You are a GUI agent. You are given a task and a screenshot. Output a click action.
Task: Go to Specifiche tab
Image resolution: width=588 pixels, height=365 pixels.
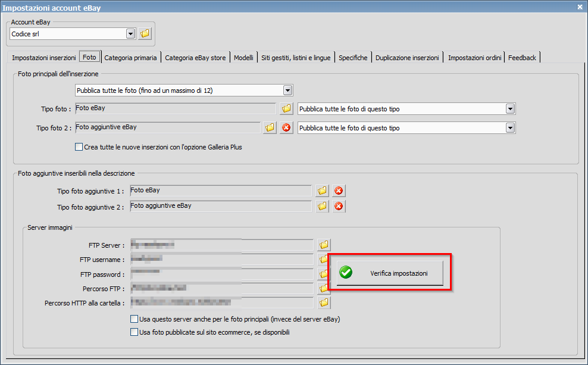pos(353,58)
